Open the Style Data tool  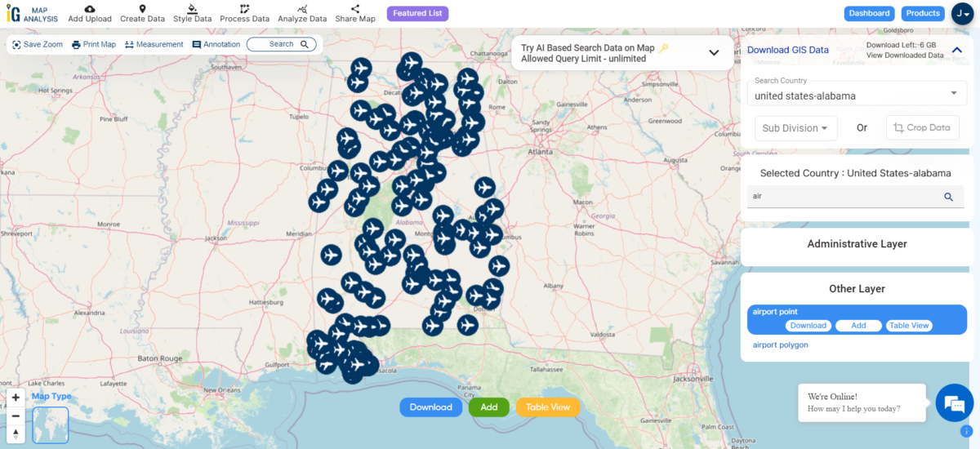(192, 9)
